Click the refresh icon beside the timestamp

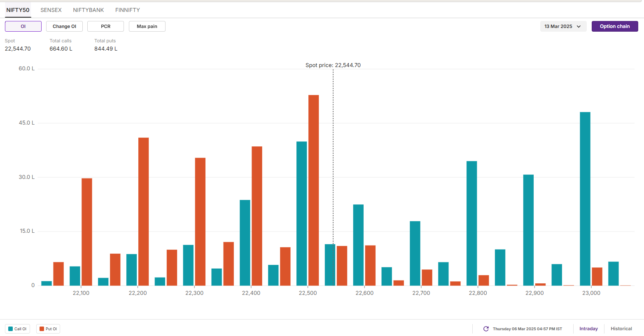(x=486, y=329)
